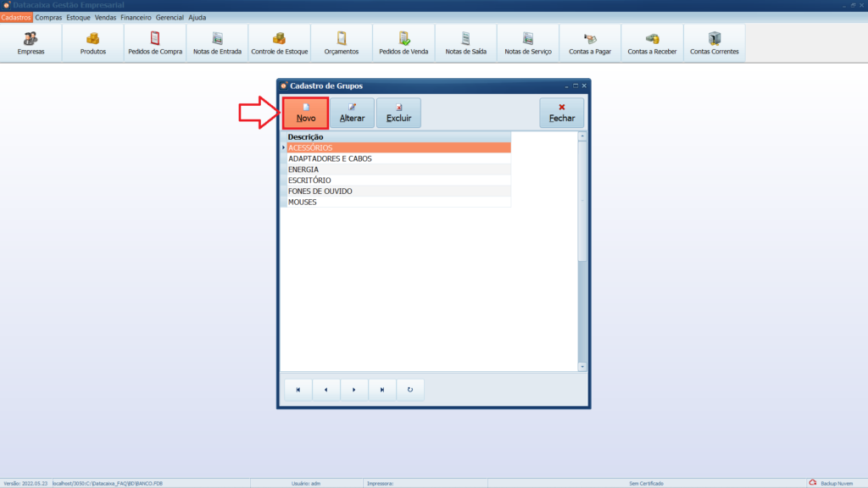Open the Estoque menu
Image resolution: width=868 pixels, height=488 pixels.
click(x=78, y=18)
